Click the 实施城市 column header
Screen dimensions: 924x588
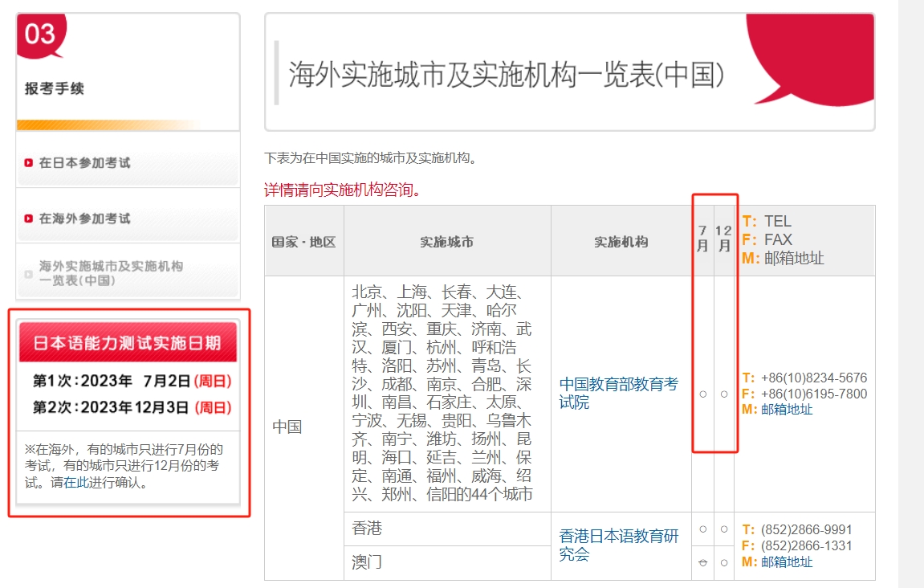(x=446, y=242)
